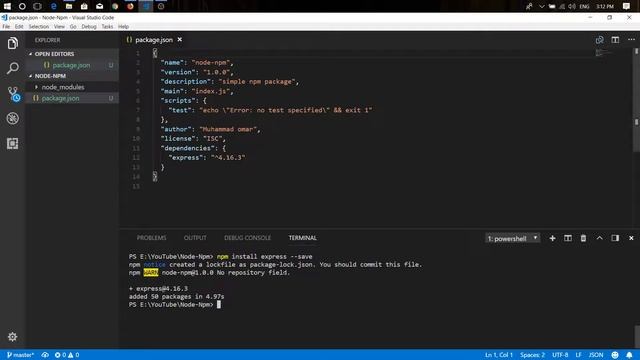
Task: Change the LF end of line sequence
Action: 578,355
